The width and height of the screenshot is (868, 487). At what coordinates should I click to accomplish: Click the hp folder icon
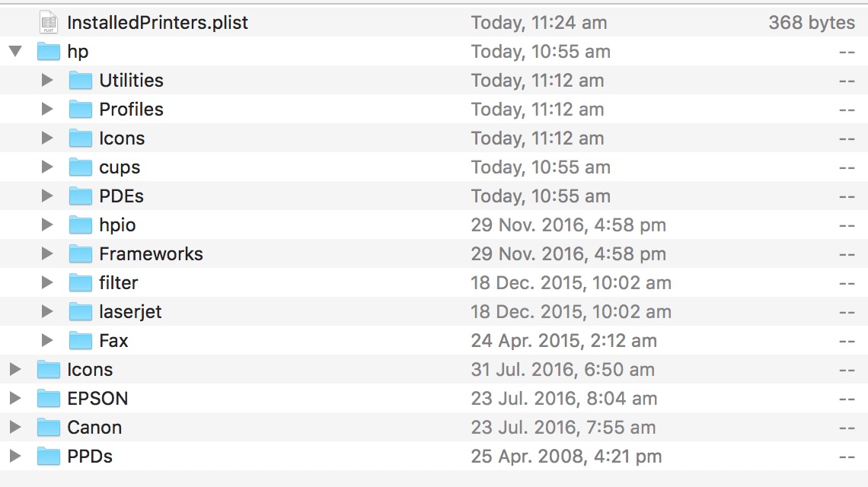48,52
